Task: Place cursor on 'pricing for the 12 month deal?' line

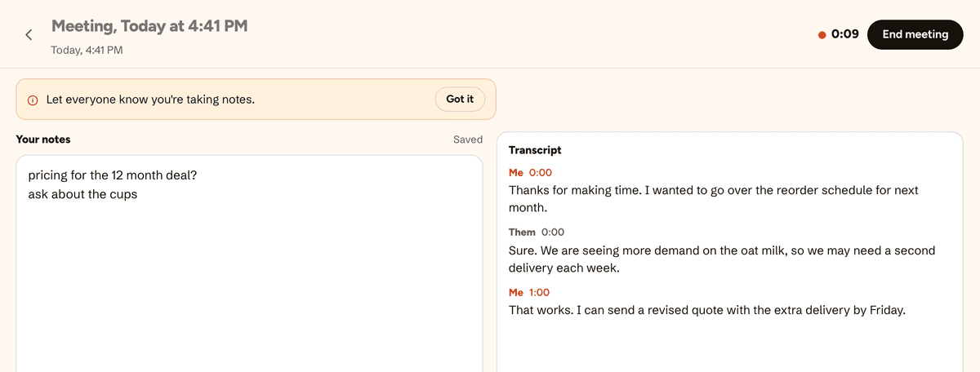Action: point(112,175)
